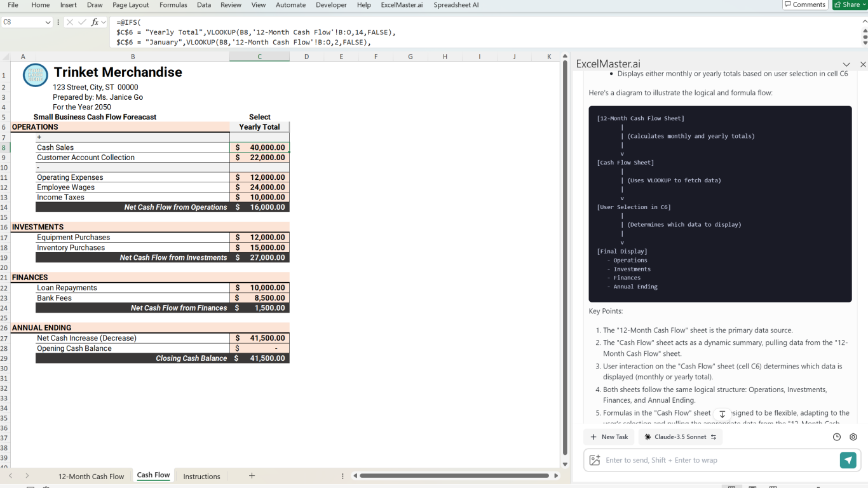Open the Insert ribbon tab
The height and width of the screenshot is (488, 868).
pos(69,4)
